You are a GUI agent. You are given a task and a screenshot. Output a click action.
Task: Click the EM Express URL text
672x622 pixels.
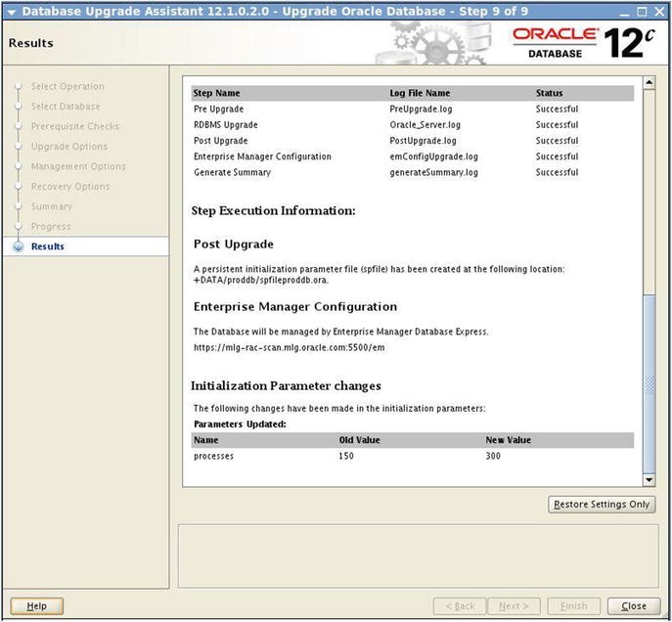(289, 347)
